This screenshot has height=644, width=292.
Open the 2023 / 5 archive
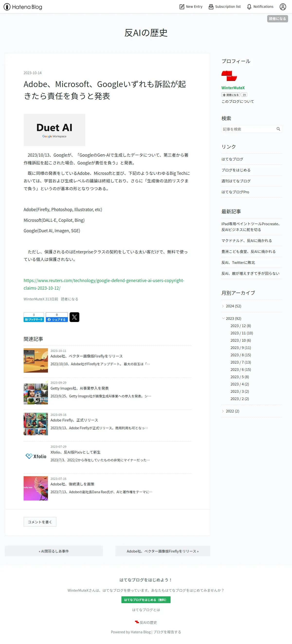click(x=239, y=377)
